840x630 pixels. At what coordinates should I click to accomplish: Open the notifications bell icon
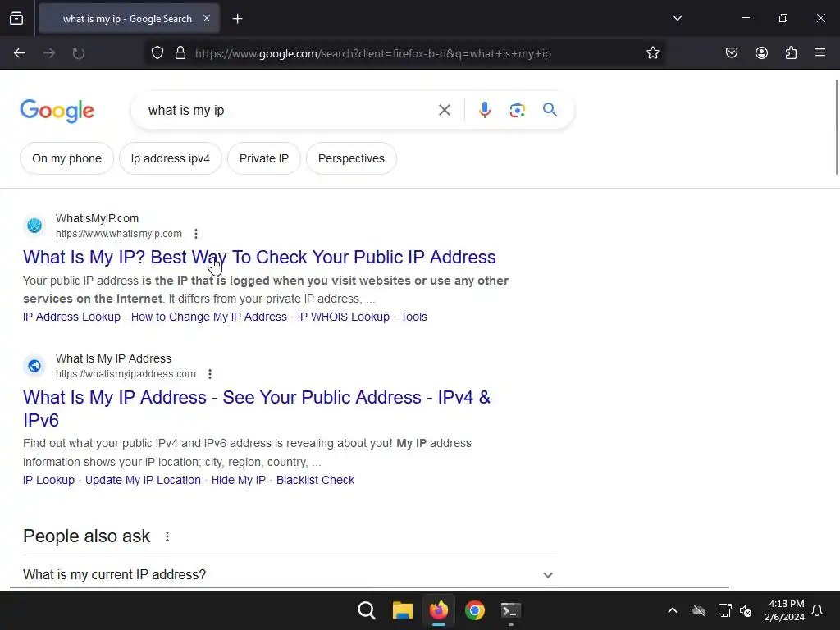(x=817, y=610)
